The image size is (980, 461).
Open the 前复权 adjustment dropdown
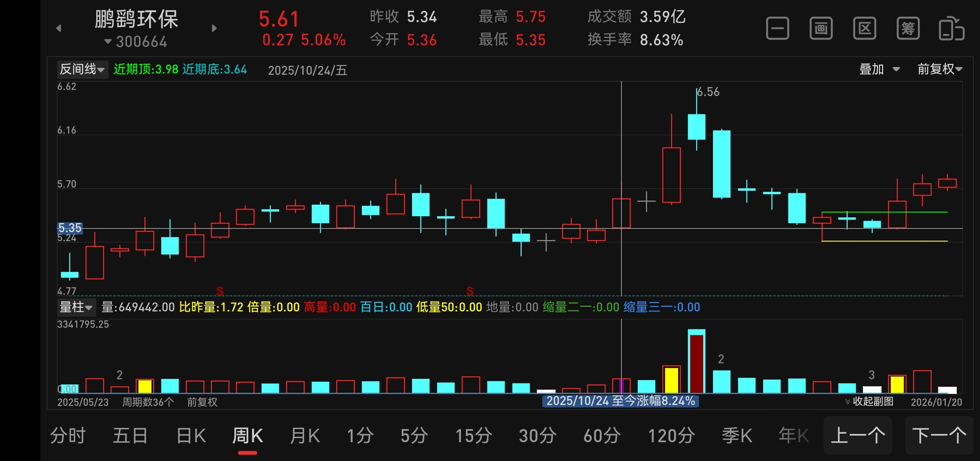click(940, 69)
